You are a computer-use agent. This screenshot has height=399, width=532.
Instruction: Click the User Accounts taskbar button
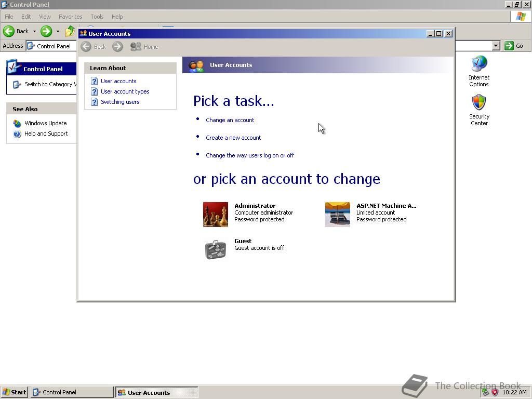[x=157, y=393]
